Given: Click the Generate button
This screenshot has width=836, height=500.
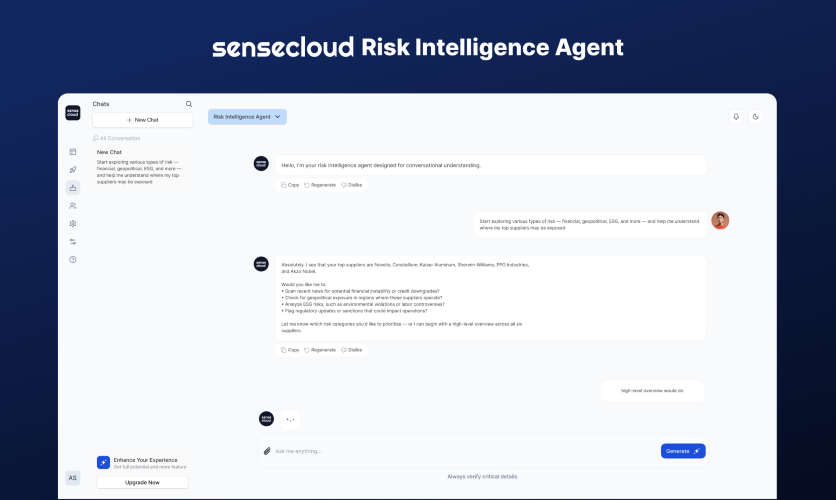Looking at the screenshot, I should tap(683, 451).
